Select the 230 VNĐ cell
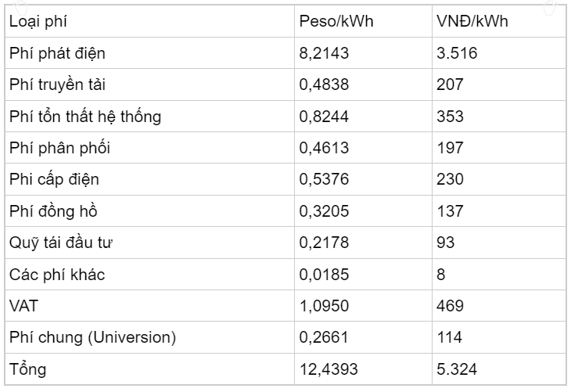The width and height of the screenshot is (571, 392). point(450,179)
